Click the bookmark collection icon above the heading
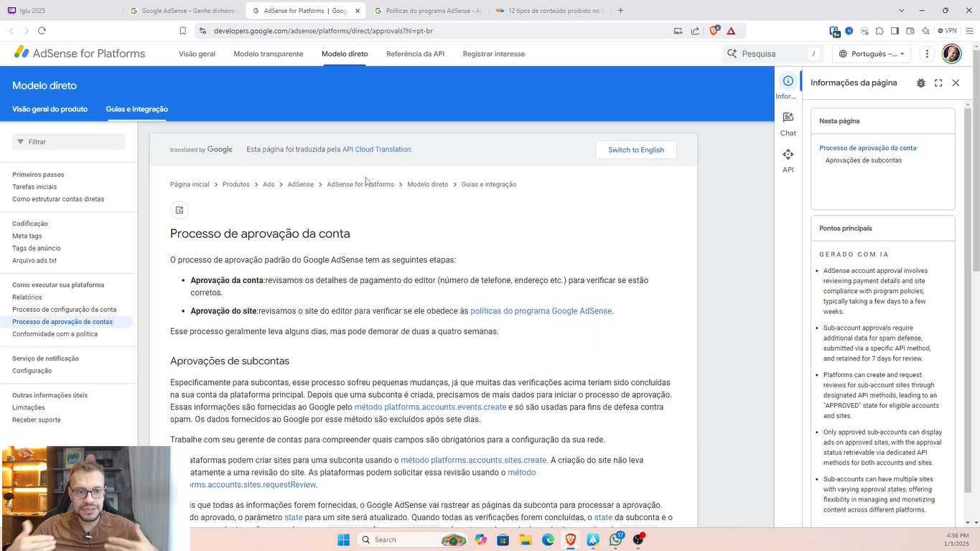The height and width of the screenshot is (551, 980). point(179,210)
